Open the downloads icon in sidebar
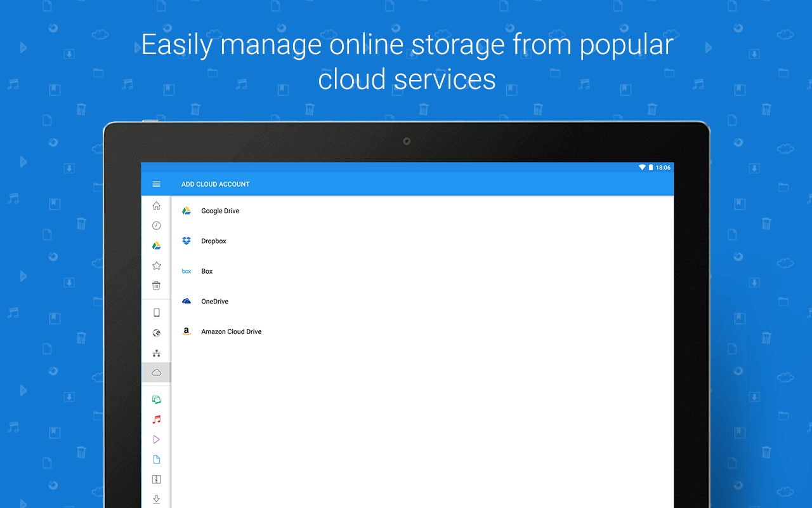Image resolution: width=812 pixels, height=508 pixels. coord(157,500)
